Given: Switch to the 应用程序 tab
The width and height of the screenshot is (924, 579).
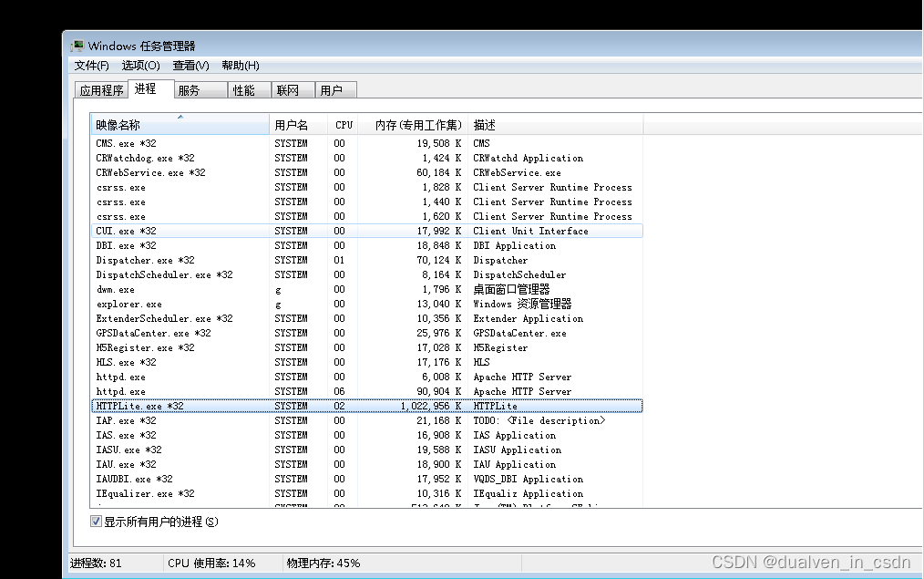Looking at the screenshot, I should point(101,90).
